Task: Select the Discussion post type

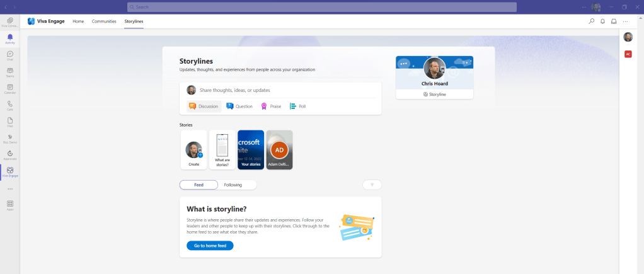Action: pyautogui.click(x=204, y=106)
